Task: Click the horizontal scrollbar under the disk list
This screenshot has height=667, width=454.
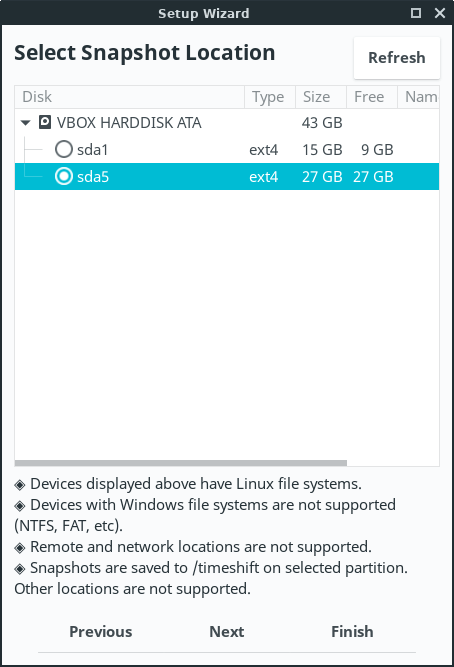Action: coord(181,463)
